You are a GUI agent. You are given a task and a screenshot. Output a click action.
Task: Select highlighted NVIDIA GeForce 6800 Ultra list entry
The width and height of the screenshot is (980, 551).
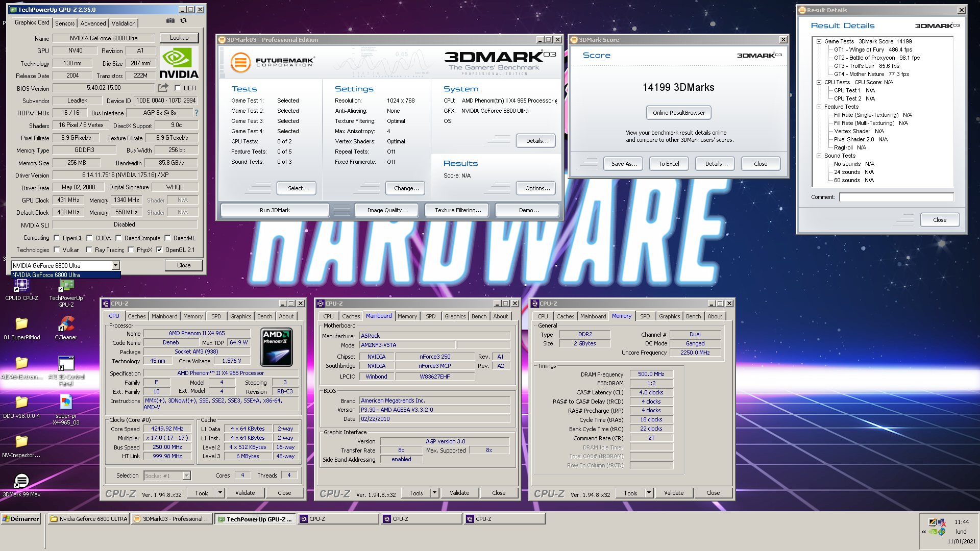pyautogui.click(x=66, y=274)
